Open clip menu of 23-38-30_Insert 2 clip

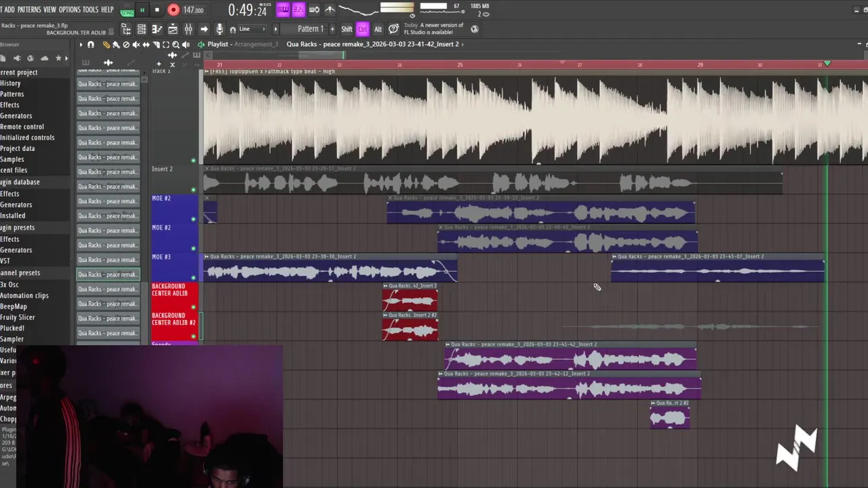click(207, 257)
